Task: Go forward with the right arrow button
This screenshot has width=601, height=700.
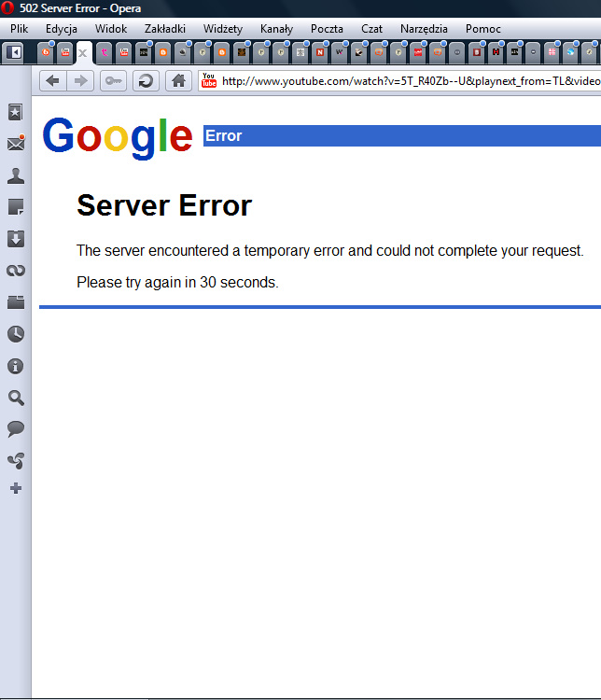Action: click(80, 81)
